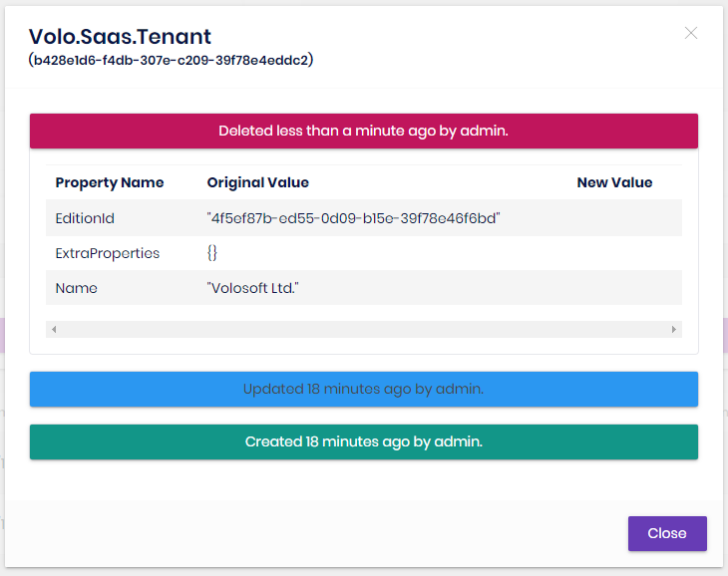Expand the Created 18 minutes ago section

(363, 441)
